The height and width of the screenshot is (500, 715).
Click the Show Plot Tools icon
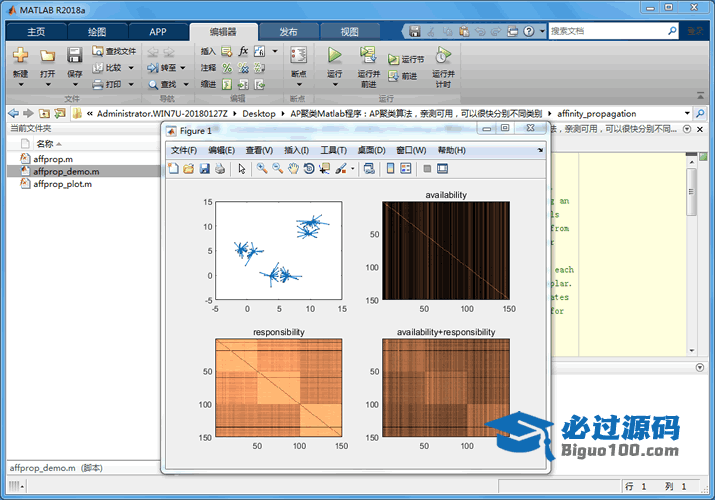pos(442,169)
